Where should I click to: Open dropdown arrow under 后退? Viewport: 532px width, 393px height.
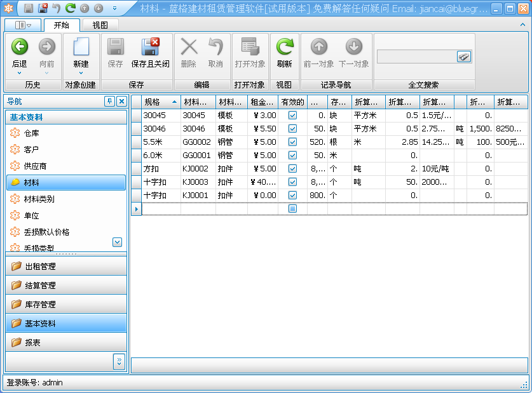(x=20, y=73)
